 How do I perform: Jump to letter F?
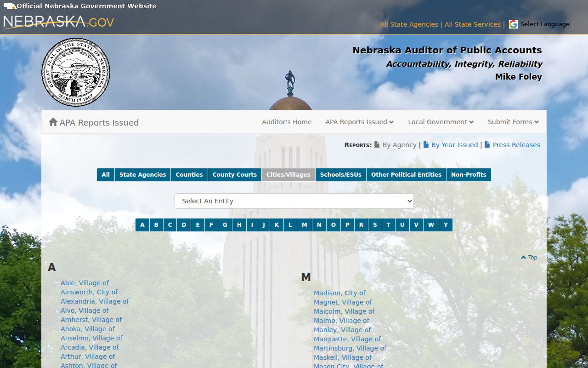point(211,225)
